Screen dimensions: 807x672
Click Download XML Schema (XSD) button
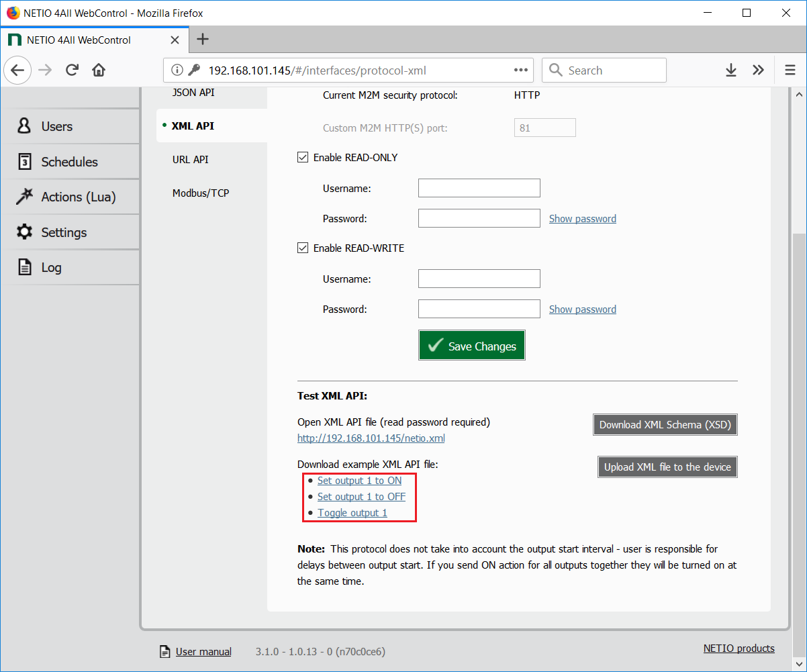(x=665, y=424)
